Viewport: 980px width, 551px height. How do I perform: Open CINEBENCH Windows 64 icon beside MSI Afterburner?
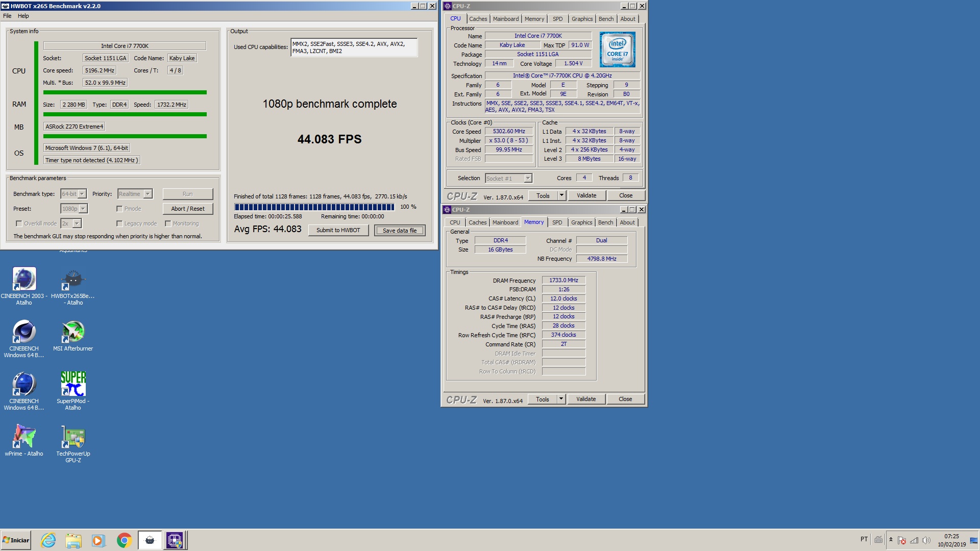click(x=24, y=339)
